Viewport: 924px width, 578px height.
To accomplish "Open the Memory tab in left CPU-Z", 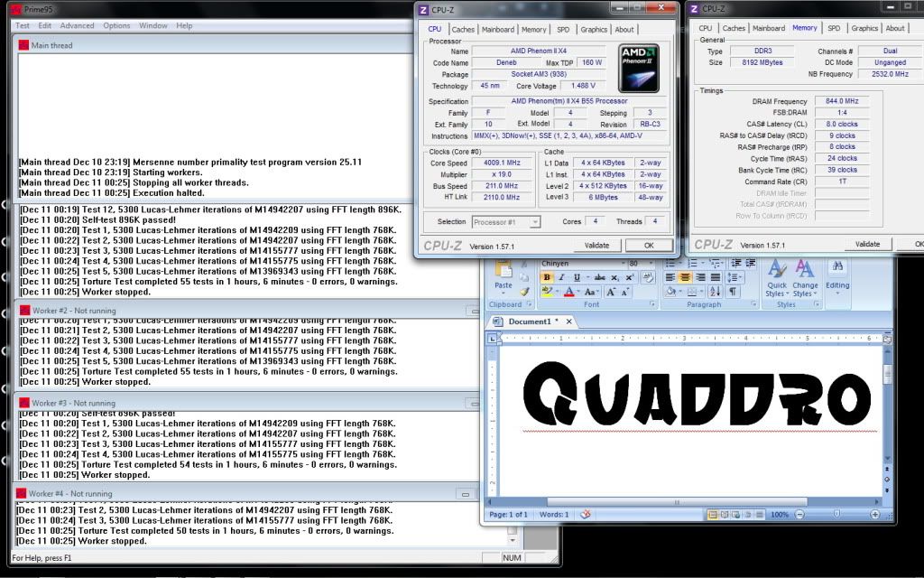I will coord(533,30).
